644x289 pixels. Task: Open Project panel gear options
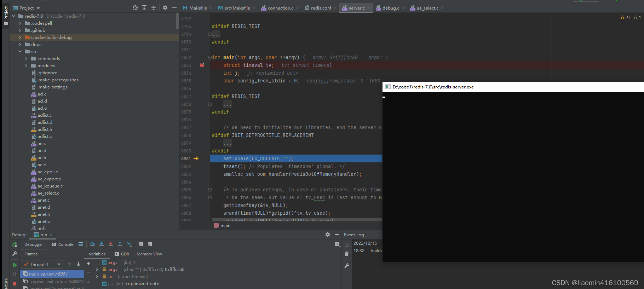click(x=165, y=8)
